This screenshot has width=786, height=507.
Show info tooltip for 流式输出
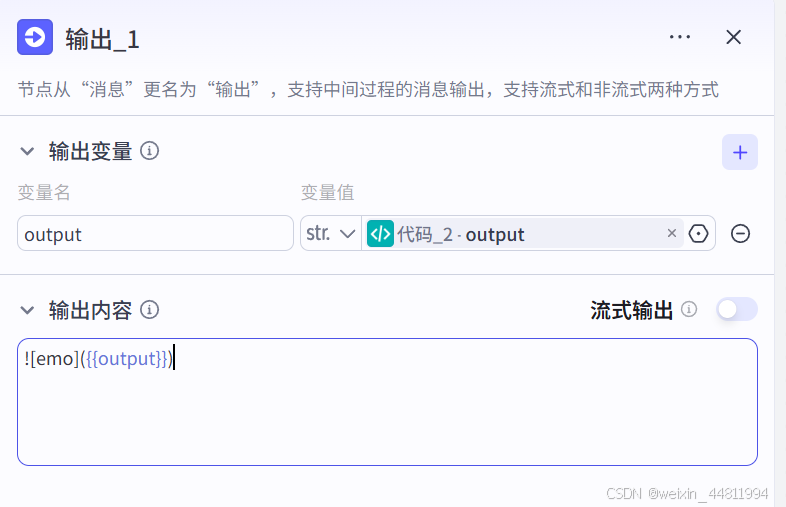(x=689, y=309)
